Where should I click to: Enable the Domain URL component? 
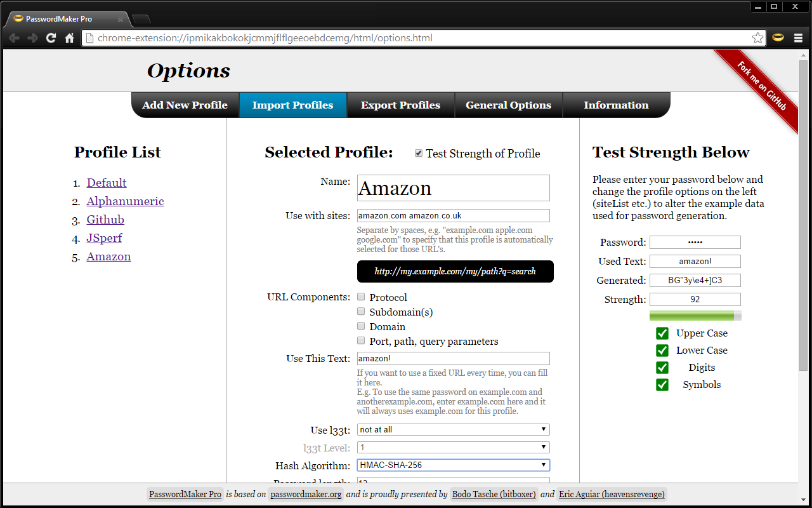coord(361,326)
